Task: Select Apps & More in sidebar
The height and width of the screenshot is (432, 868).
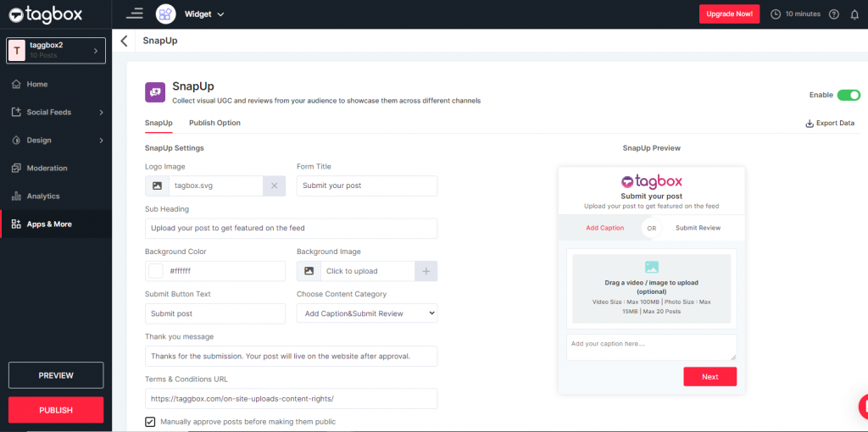Action: 49,224
